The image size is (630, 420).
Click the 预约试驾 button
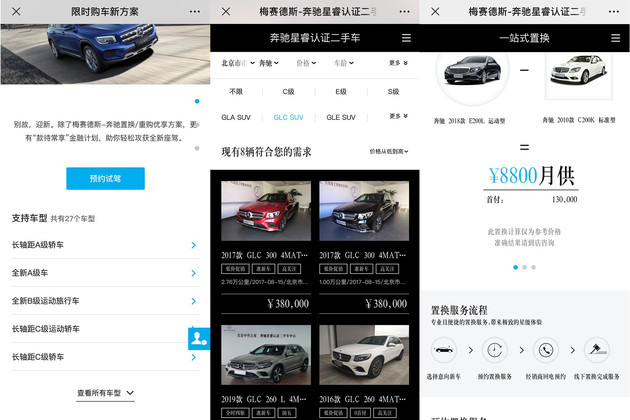[x=105, y=178]
